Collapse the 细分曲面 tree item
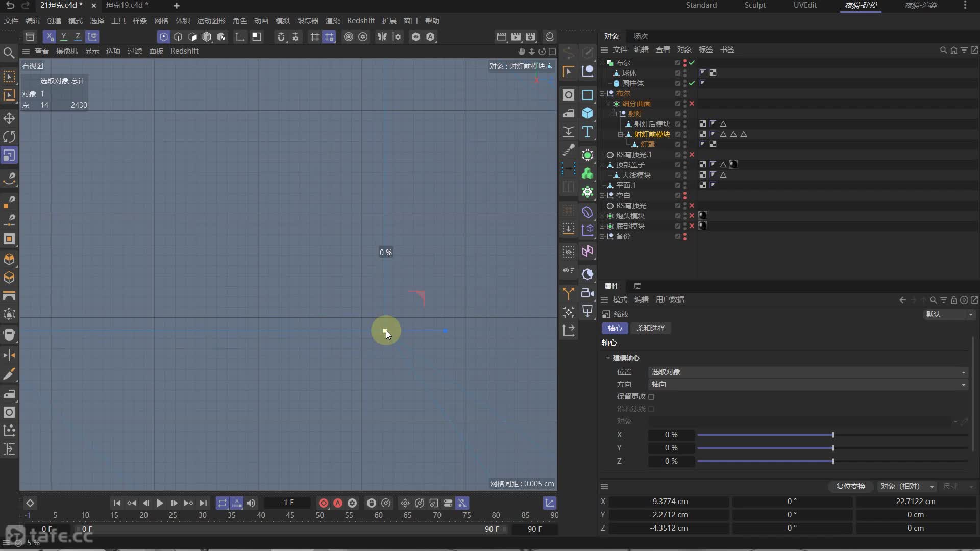The width and height of the screenshot is (980, 551). point(608,104)
